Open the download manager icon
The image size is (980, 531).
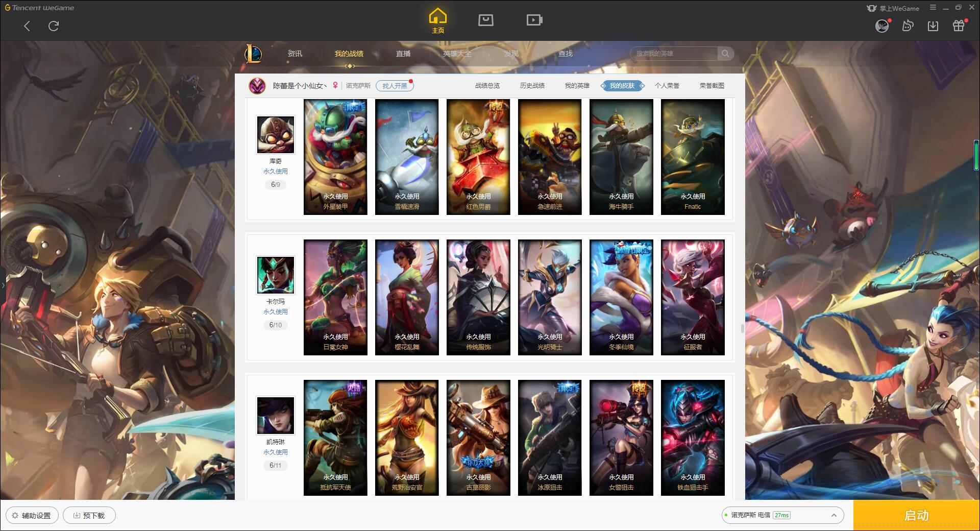click(933, 26)
